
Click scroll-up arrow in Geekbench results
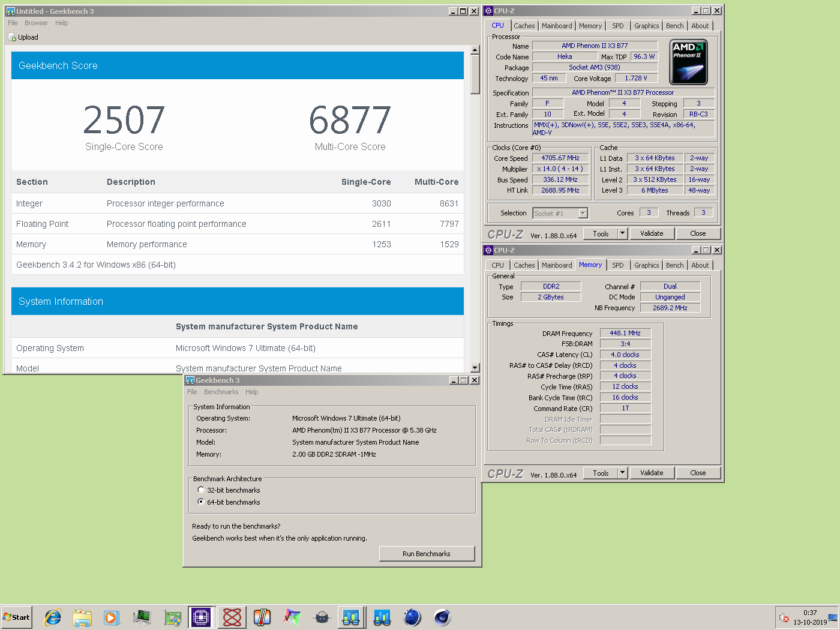click(x=475, y=50)
